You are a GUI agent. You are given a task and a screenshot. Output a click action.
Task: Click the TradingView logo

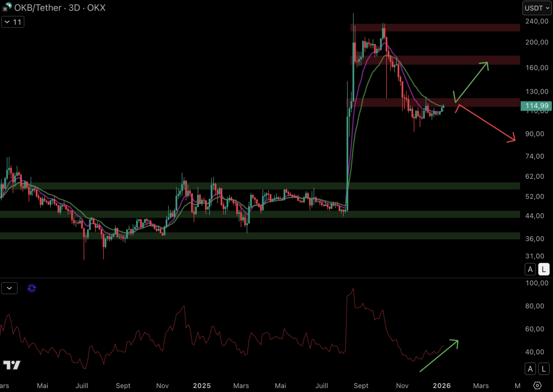[x=12, y=365]
